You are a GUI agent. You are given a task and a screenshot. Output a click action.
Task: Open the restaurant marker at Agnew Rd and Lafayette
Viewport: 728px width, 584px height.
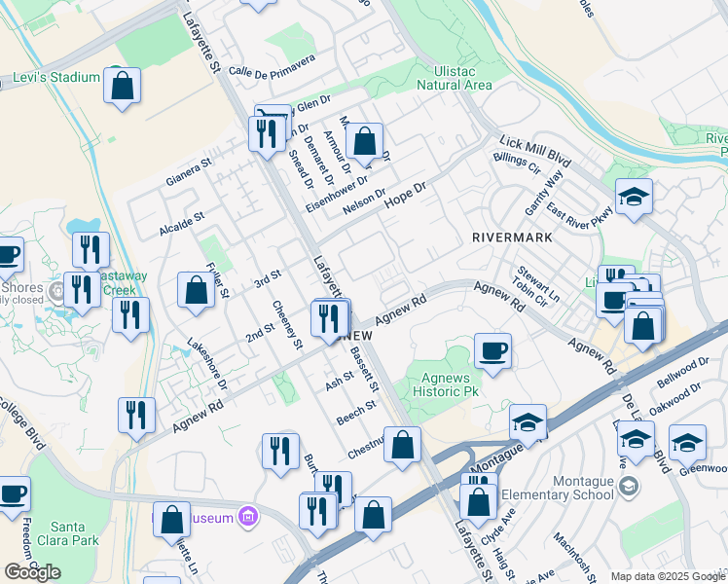(330, 317)
